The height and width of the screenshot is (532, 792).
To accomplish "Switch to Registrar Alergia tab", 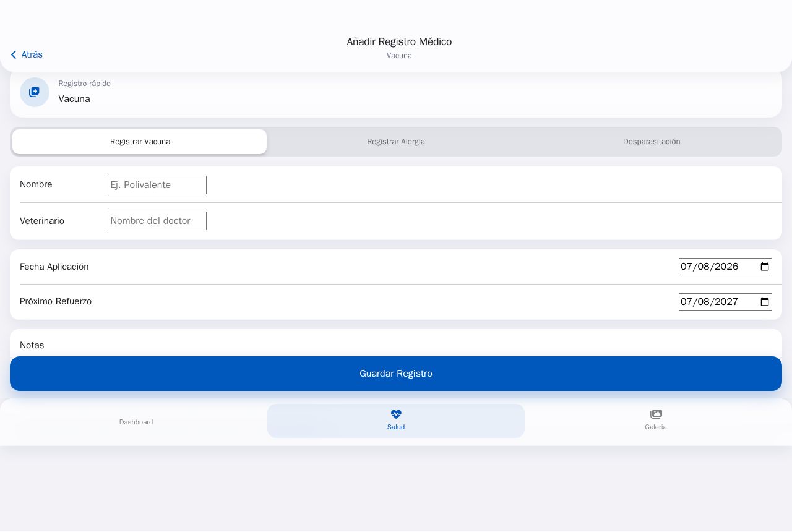I will [x=396, y=142].
